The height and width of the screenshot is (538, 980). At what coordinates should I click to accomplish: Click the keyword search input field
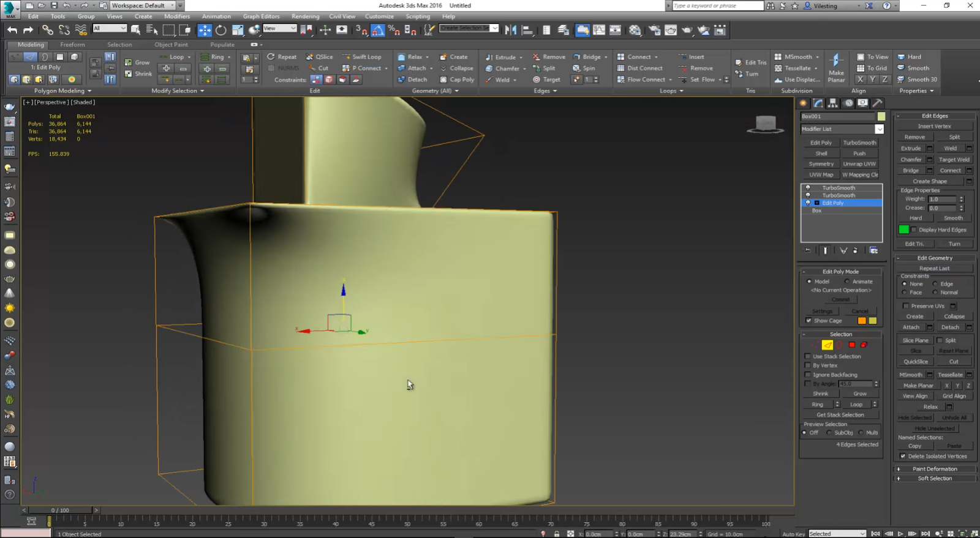pyautogui.click(x=717, y=6)
